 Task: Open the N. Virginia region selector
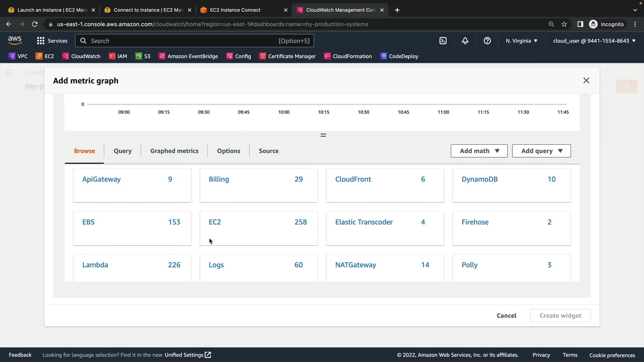pyautogui.click(x=521, y=41)
